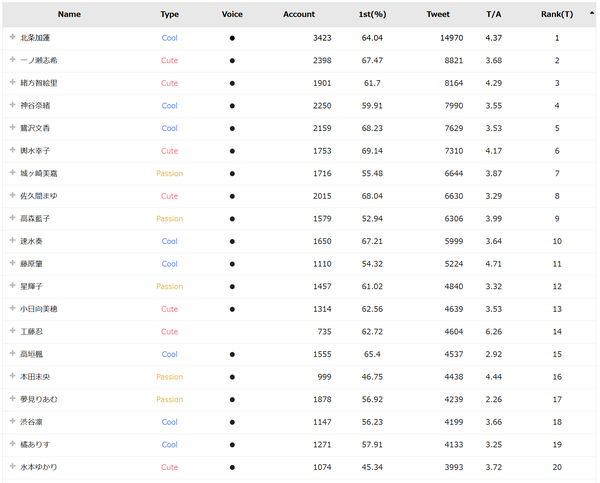Click the Cute type in 工藤忍's row

pos(170,331)
